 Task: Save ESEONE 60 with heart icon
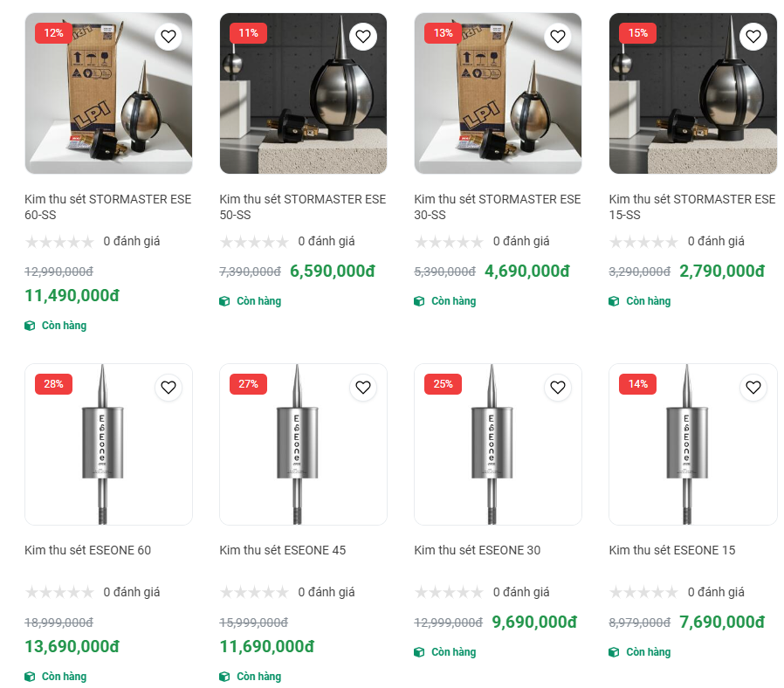click(168, 388)
